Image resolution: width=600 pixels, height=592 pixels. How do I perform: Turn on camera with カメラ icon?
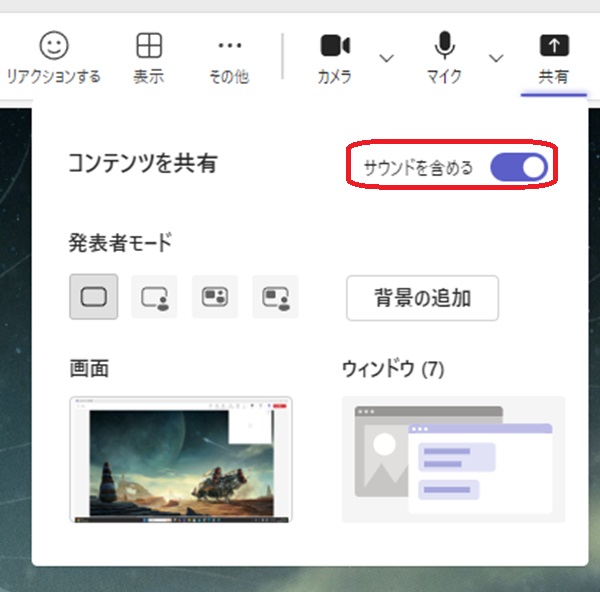[334, 57]
